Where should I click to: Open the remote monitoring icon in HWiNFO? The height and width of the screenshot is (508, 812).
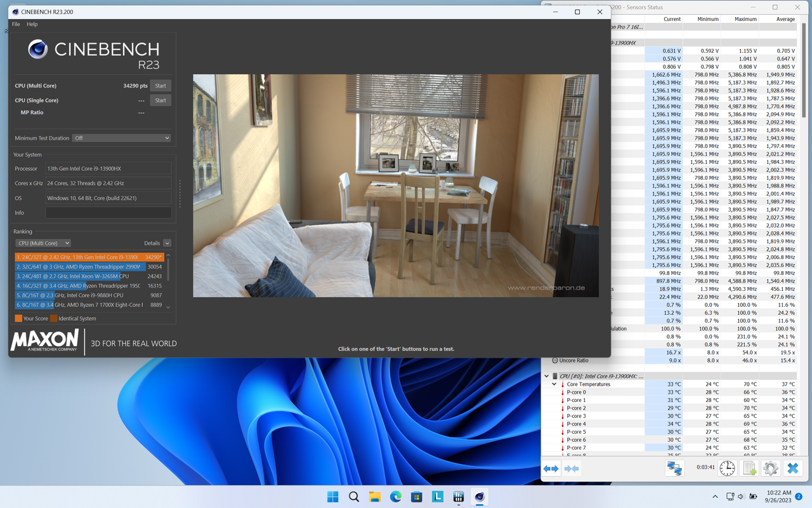674,468
